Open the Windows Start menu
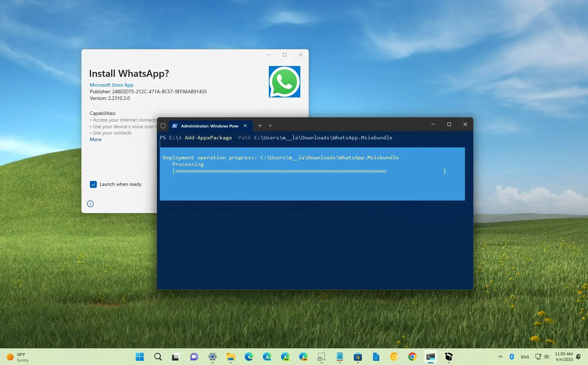Viewport: 588px width, 365px height. coord(139,357)
